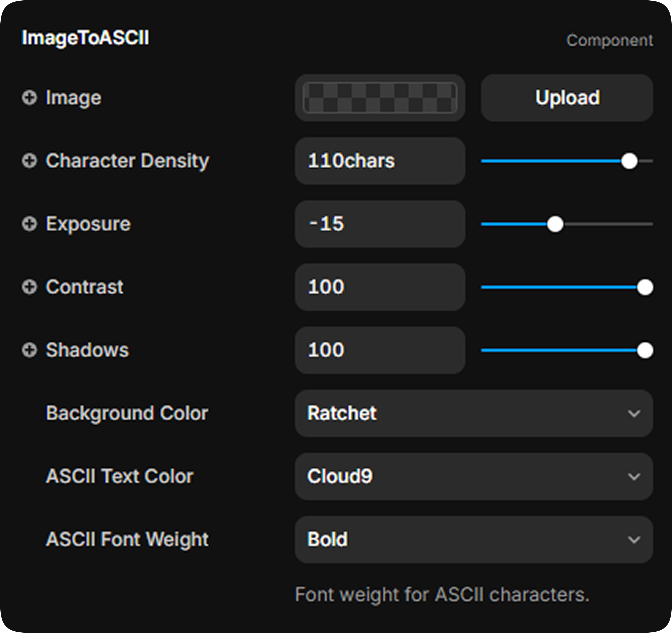Click the Contrast slider handle
The height and width of the screenshot is (633, 672).
pyautogui.click(x=645, y=287)
